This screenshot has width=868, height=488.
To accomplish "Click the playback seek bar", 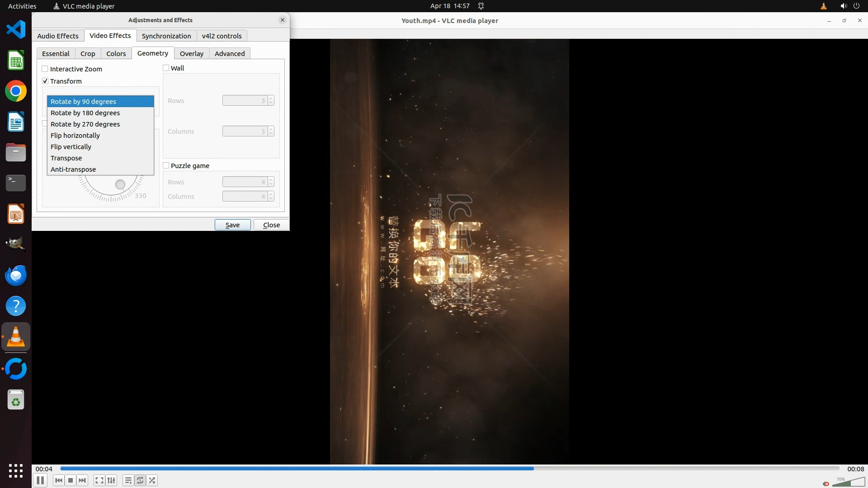I will click(x=449, y=469).
